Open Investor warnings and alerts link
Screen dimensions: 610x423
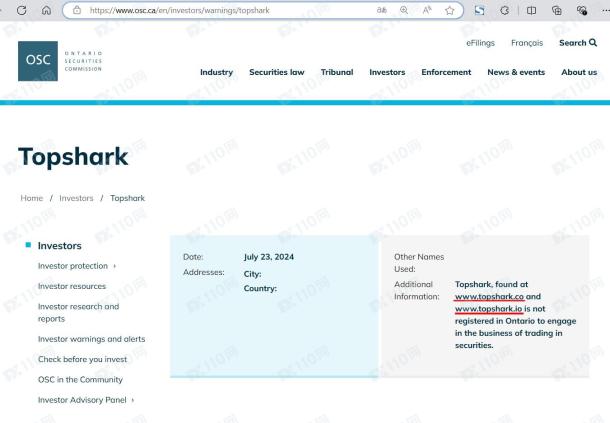click(91, 339)
